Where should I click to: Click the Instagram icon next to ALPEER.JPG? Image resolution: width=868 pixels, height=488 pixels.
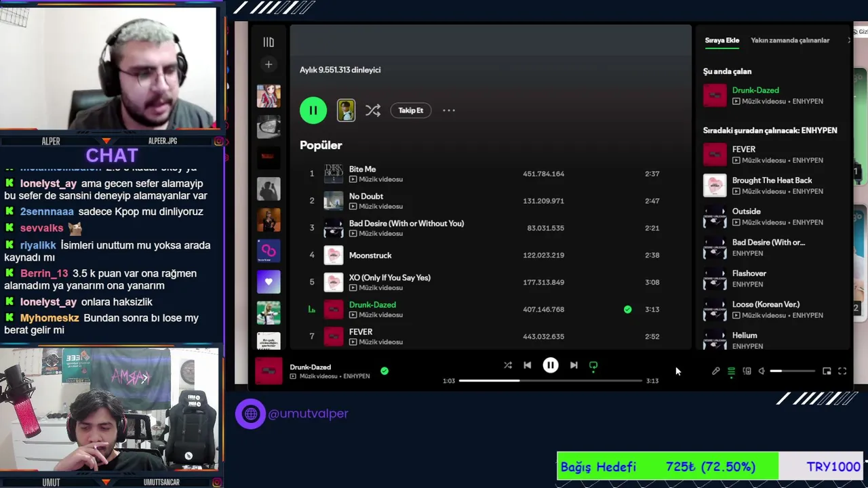tap(218, 141)
